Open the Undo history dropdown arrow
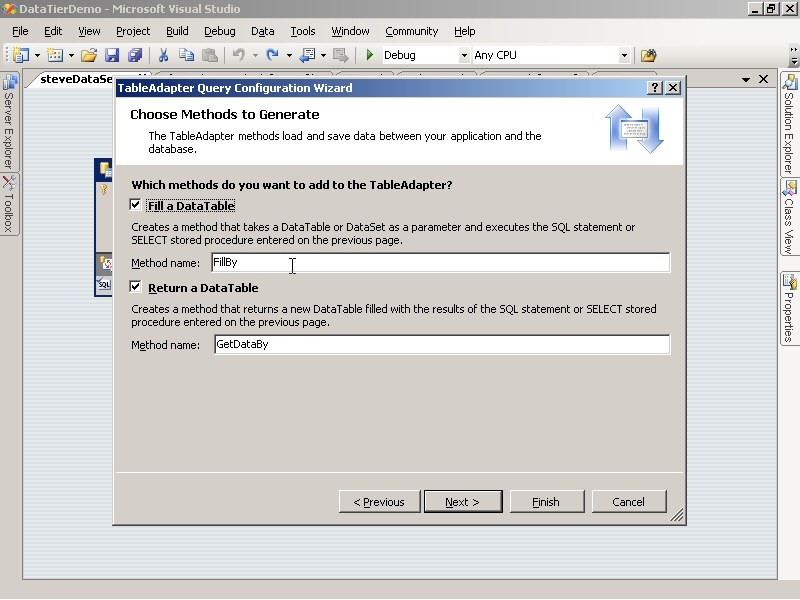 coord(255,55)
